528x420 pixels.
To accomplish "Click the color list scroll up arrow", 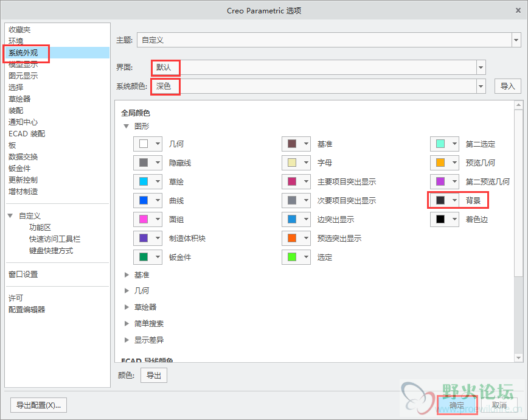I will 518,105.
